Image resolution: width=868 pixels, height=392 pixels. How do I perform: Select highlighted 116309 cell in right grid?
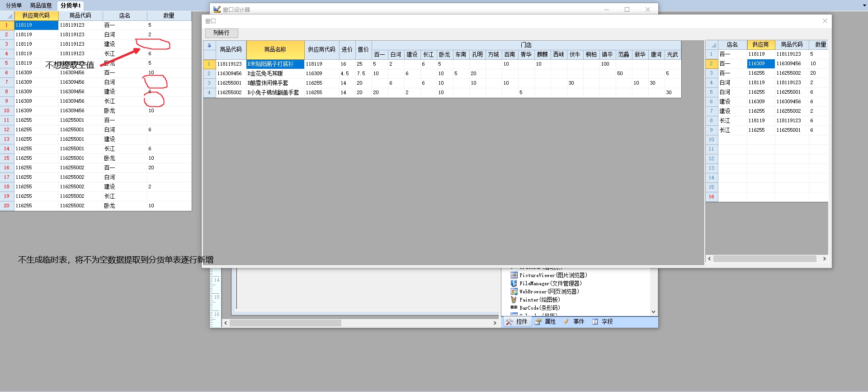click(761, 64)
